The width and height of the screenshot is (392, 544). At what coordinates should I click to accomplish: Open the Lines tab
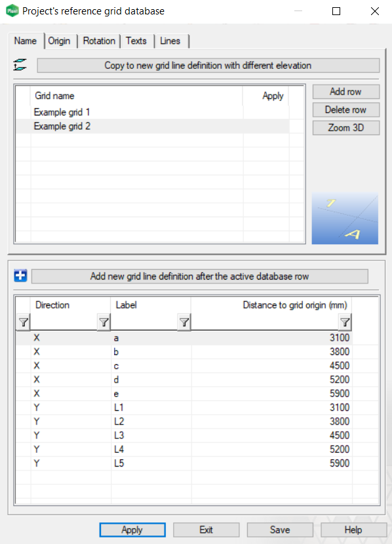170,41
